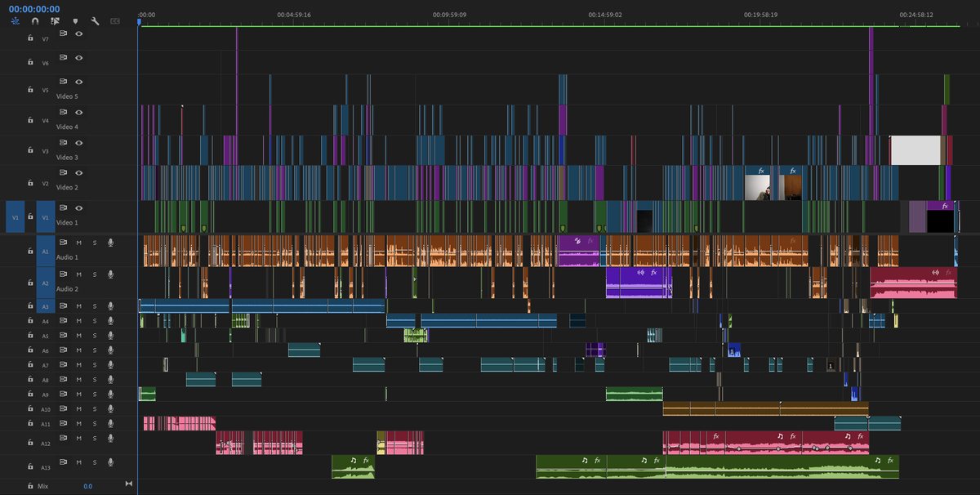Mute the Audio 2 track
Screen dimensions: 980x495
click(79, 274)
